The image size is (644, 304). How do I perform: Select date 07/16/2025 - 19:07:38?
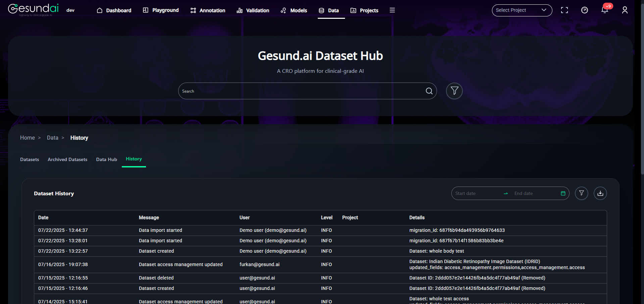63,265
